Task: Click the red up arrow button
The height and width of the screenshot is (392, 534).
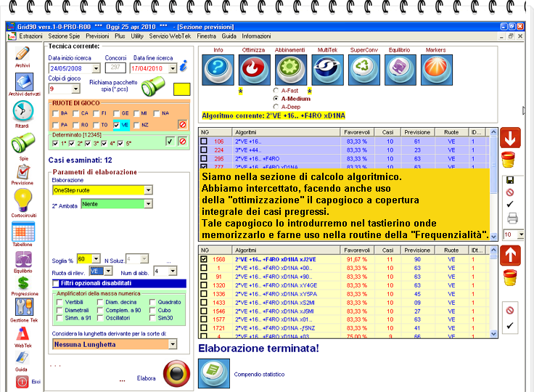Action: [510, 256]
